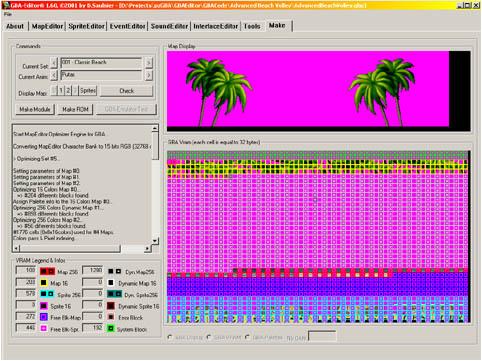Switch to the SpriteEditor tab
Image resolution: width=482 pixels, height=361 pixels.
pos(86,26)
